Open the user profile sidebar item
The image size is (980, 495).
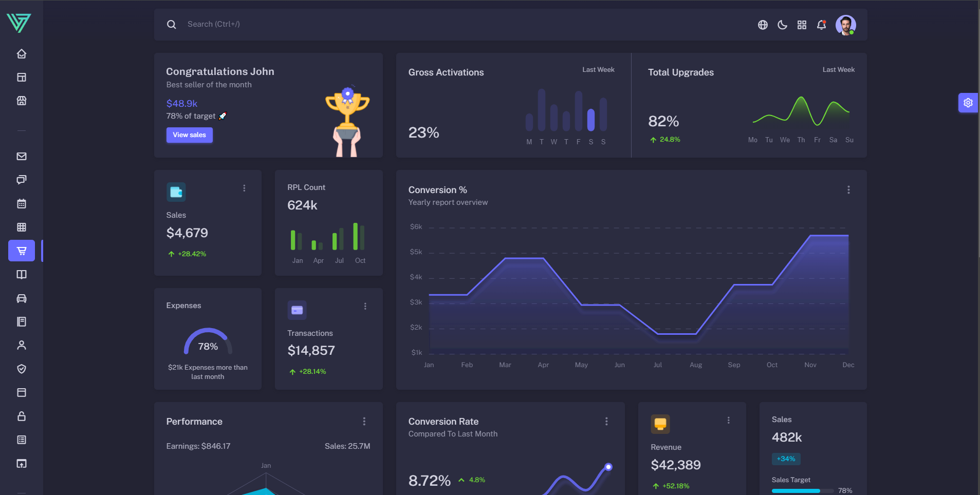coord(22,346)
